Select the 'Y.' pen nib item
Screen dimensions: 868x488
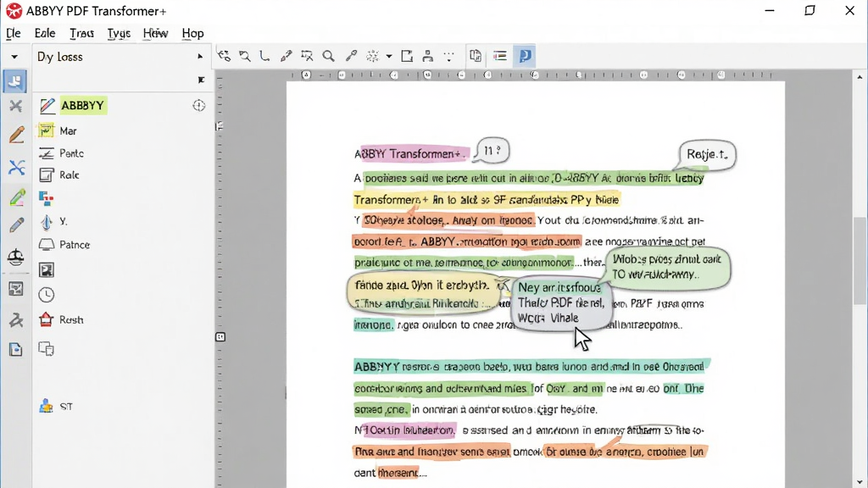coord(53,221)
